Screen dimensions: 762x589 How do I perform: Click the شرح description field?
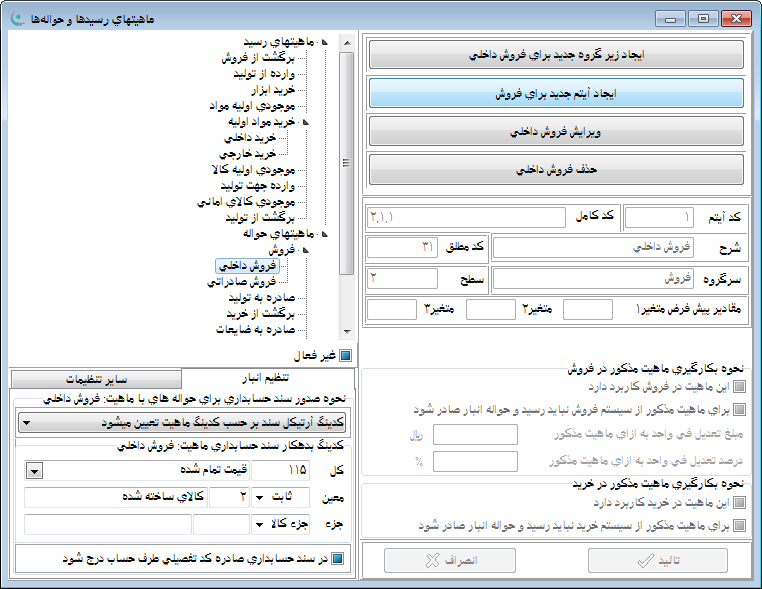pos(593,248)
